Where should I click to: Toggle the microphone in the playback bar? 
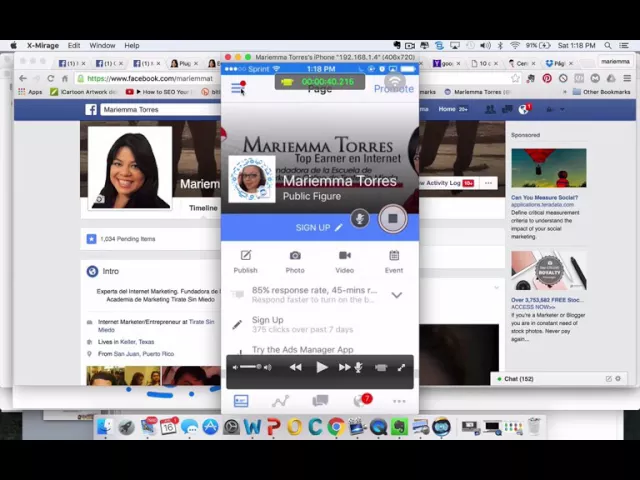coord(358,367)
